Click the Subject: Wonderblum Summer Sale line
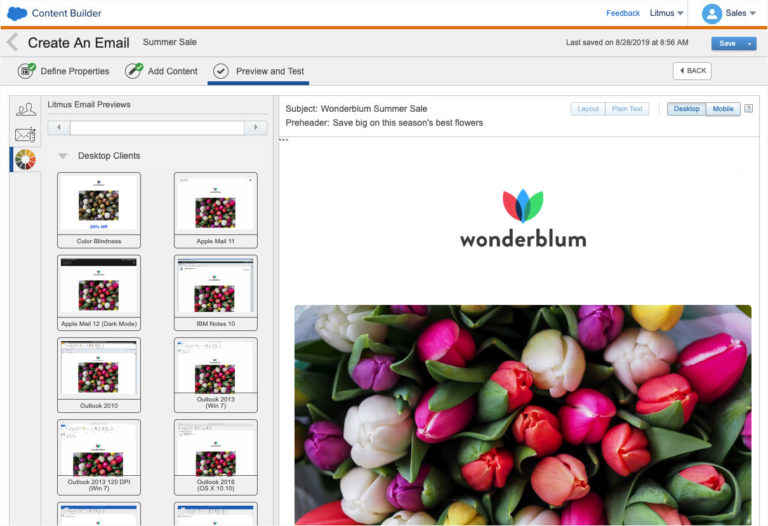Image resolution: width=768 pixels, height=526 pixels. coord(356,109)
